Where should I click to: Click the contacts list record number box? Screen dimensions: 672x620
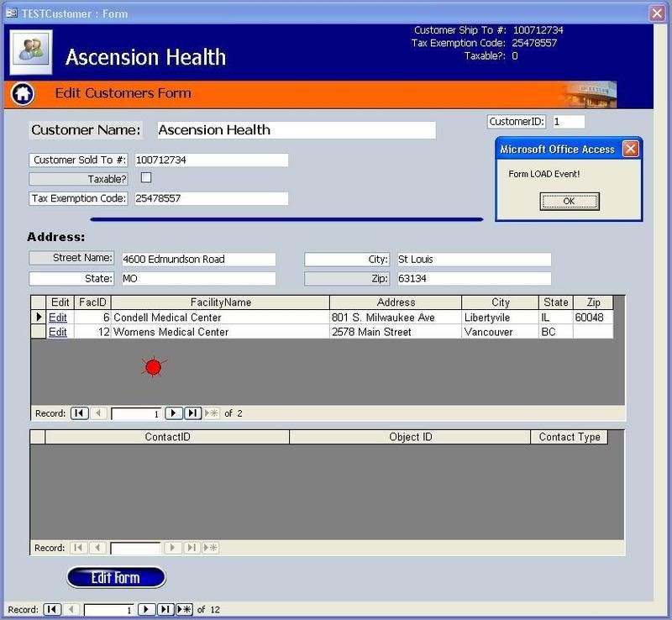pos(135,548)
